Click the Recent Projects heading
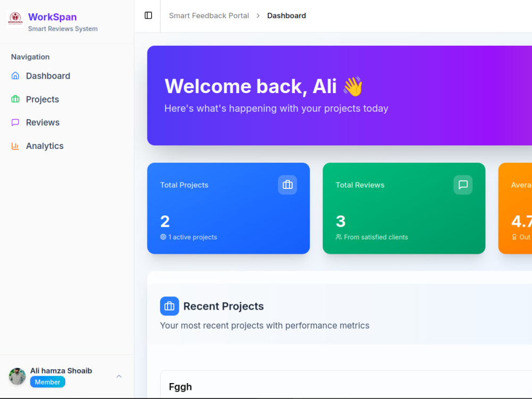 click(223, 306)
